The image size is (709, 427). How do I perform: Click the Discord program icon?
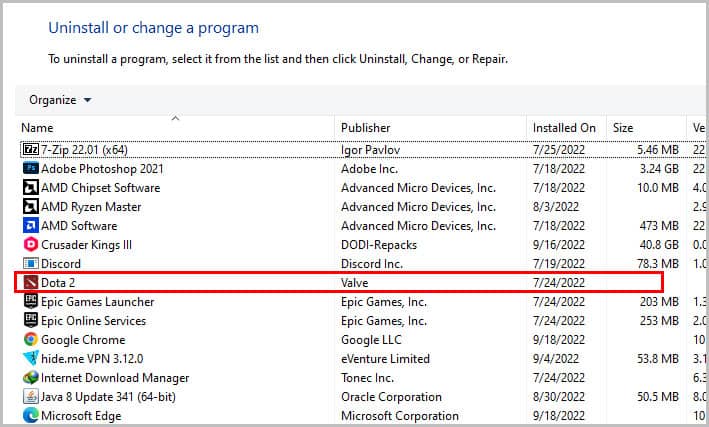31,263
